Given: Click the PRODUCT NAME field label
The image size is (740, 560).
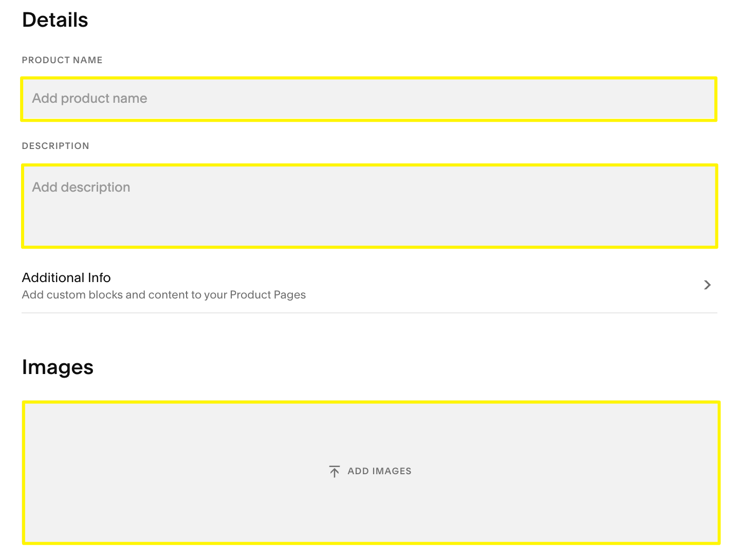Looking at the screenshot, I should point(62,60).
